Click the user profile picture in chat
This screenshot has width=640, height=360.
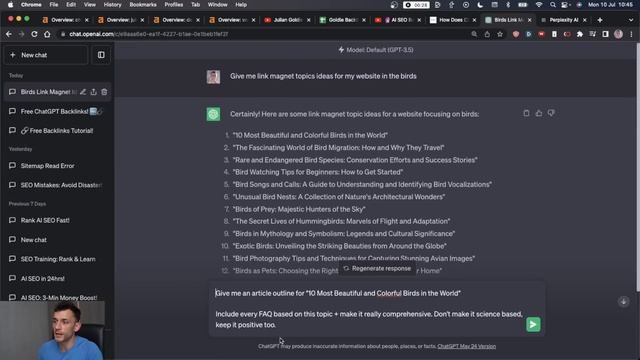coord(213,76)
